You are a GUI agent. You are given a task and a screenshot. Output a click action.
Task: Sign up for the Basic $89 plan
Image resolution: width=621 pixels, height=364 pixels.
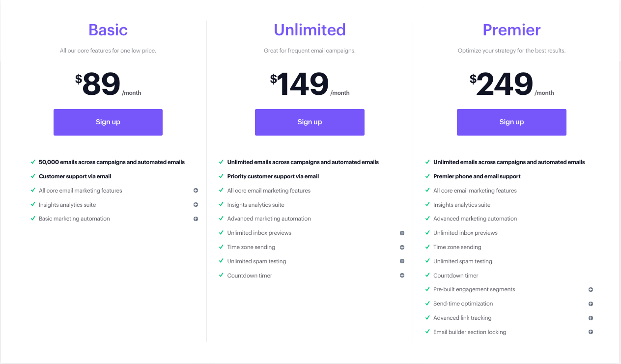[108, 122]
